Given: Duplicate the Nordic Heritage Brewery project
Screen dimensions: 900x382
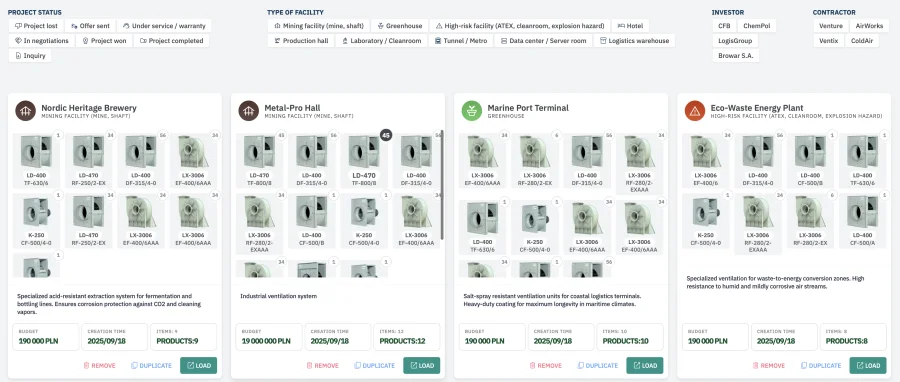Looking at the screenshot, I should [x=152, y=365].
